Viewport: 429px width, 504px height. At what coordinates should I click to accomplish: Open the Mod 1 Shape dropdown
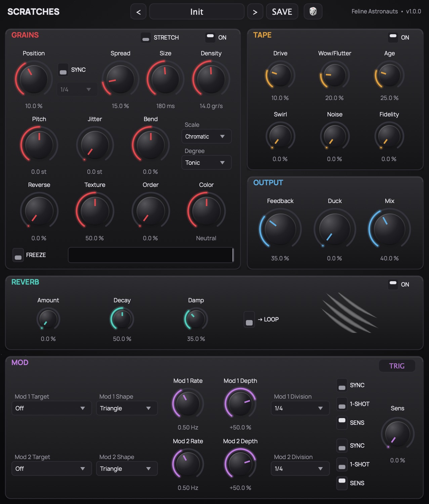pyautogui.click(x=127, y=408)
